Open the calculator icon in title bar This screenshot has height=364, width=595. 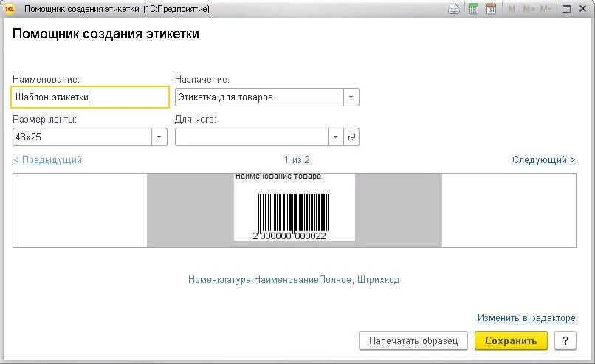(x=473, y=9)
